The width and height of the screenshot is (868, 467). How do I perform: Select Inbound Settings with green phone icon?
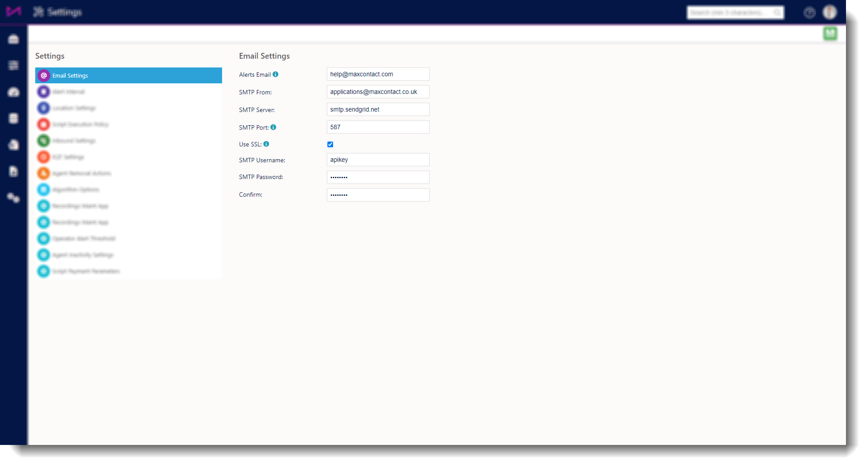click(128, 141)
